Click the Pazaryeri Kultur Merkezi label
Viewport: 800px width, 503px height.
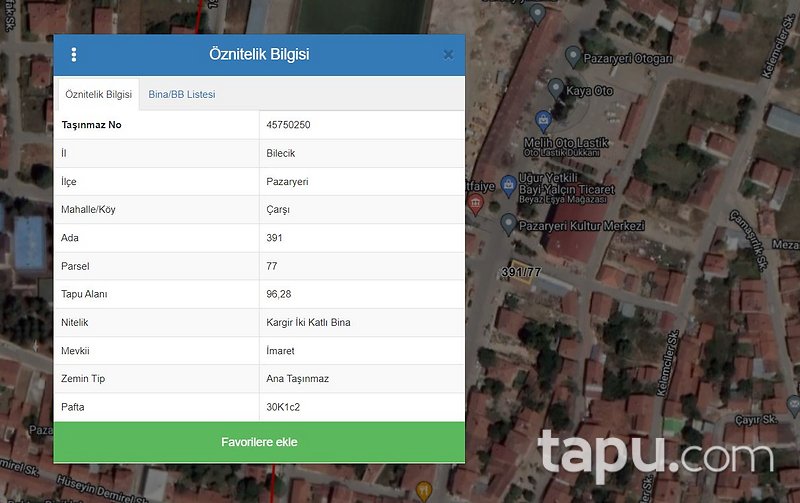point(582,225)
